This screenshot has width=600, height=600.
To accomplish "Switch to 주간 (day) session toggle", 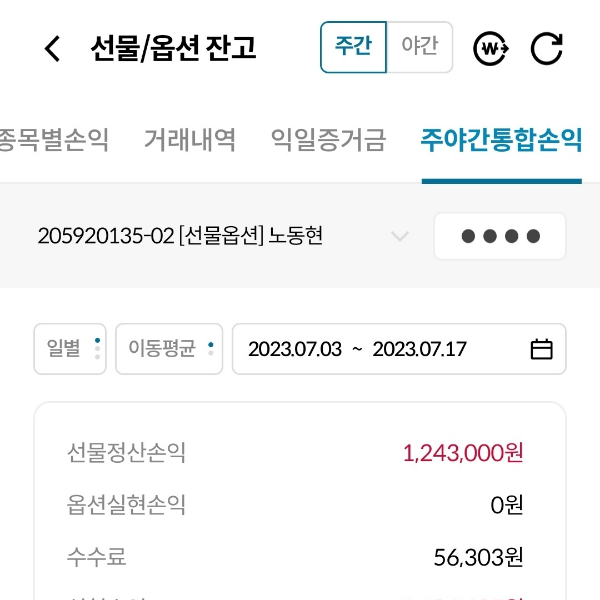I will 353,47.
